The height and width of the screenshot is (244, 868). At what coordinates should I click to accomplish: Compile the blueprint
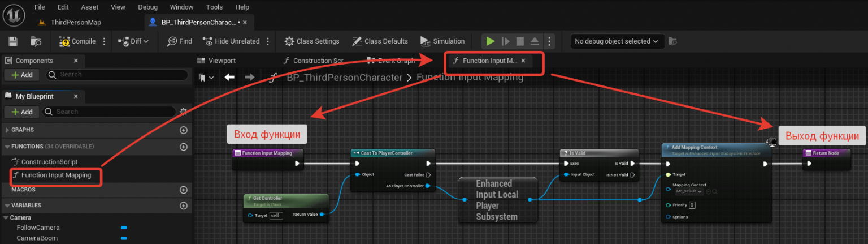coord(78,41)
